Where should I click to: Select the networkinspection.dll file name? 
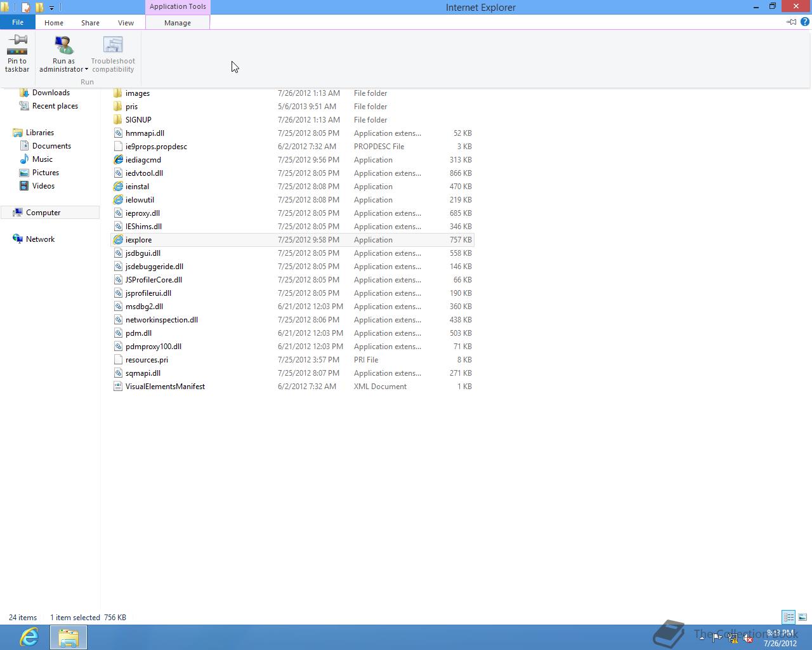(162, 320)
